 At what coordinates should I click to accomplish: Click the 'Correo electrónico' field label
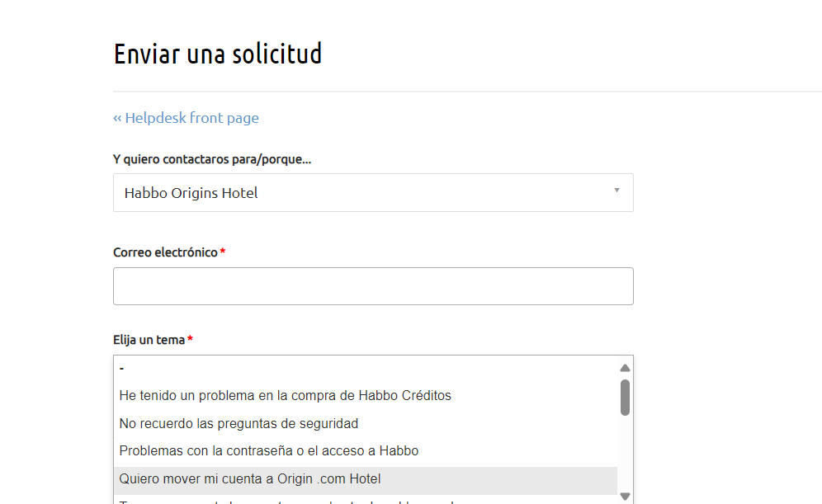163,252
